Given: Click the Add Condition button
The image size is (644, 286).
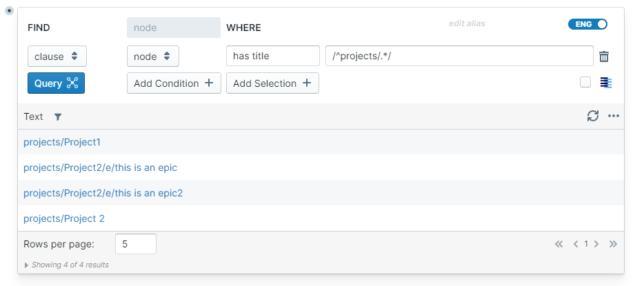Looking at the screenshot, I should pyautogui.click(x=174, y=83).
